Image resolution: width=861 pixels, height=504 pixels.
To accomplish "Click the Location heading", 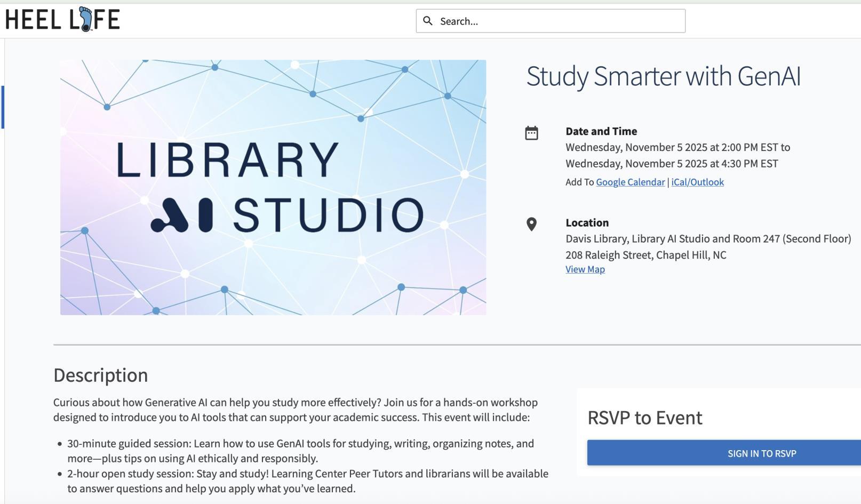I will [587, 223].
